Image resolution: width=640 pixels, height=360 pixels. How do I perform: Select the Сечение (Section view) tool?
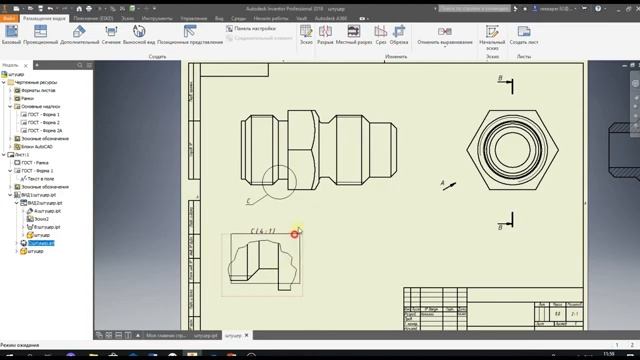pos(111,34)
